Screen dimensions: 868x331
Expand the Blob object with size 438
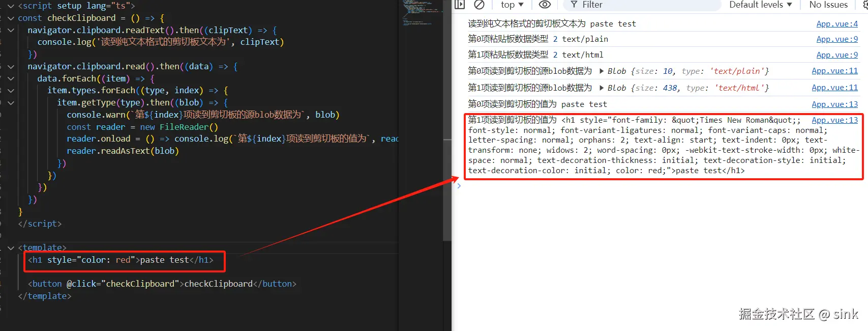[x=602, y=88]
